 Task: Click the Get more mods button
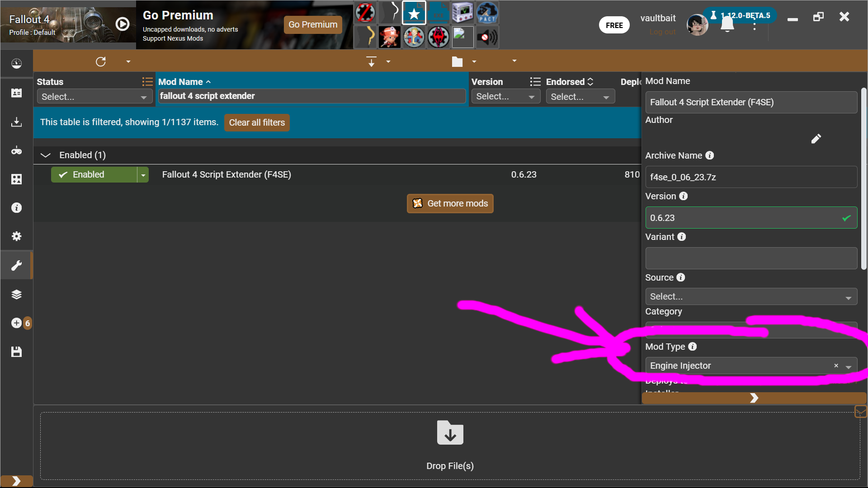pyautogui.click(x=450, y=203)
